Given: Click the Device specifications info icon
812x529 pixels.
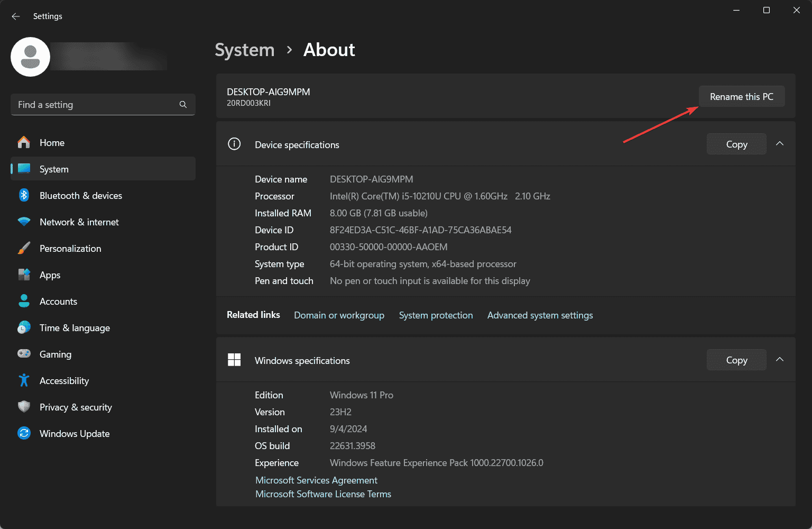Looking at the screenshot, I should (234, 144).
